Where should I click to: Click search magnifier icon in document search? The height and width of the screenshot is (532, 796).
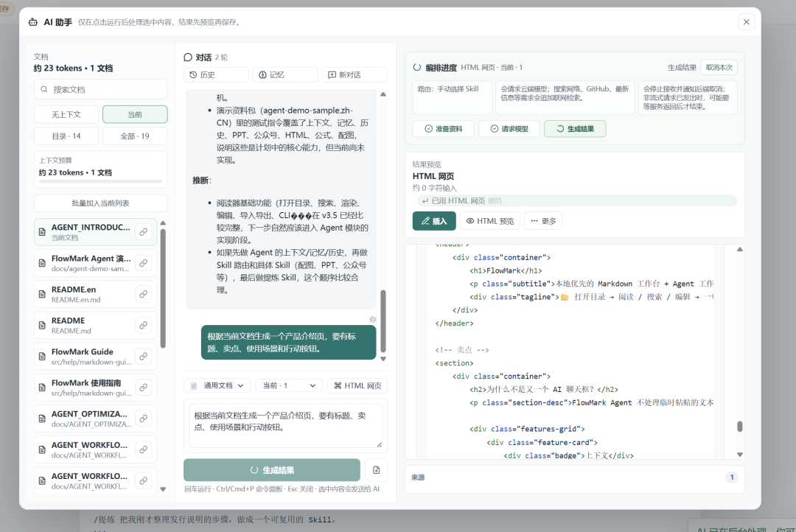pyautogui.click(x=43, y=89)
